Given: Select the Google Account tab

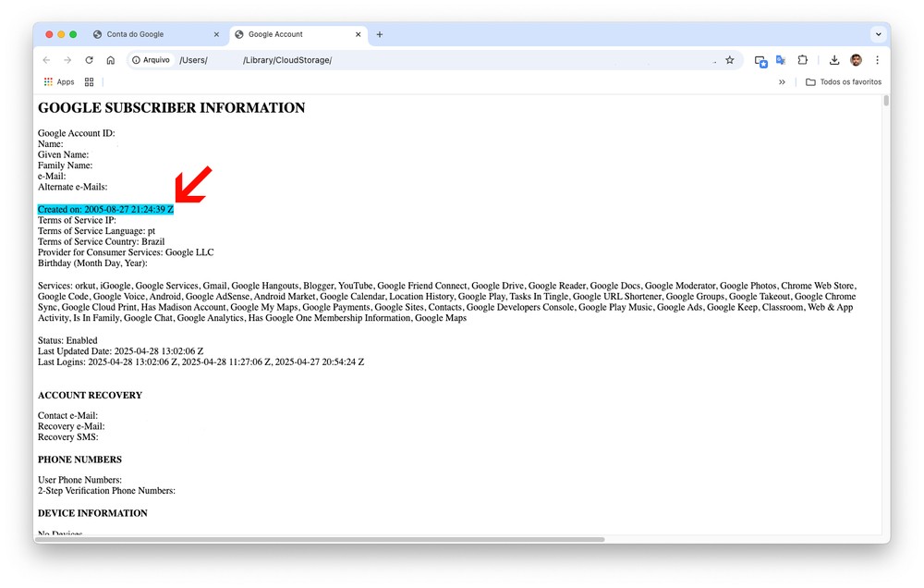Looking at the screenshot, I should 298,34.
